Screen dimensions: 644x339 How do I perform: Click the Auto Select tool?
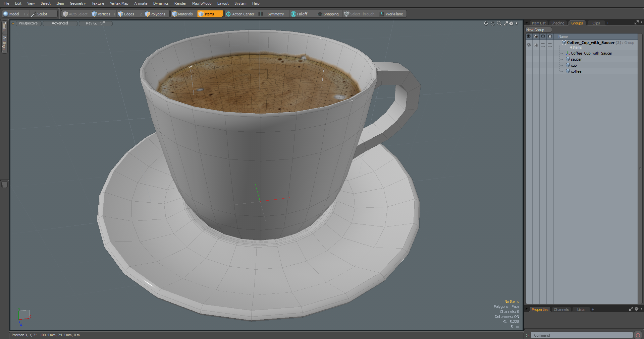75,14
